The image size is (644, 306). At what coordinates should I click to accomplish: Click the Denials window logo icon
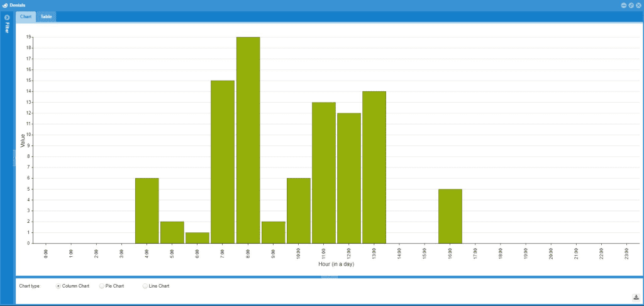click(5, 5)
